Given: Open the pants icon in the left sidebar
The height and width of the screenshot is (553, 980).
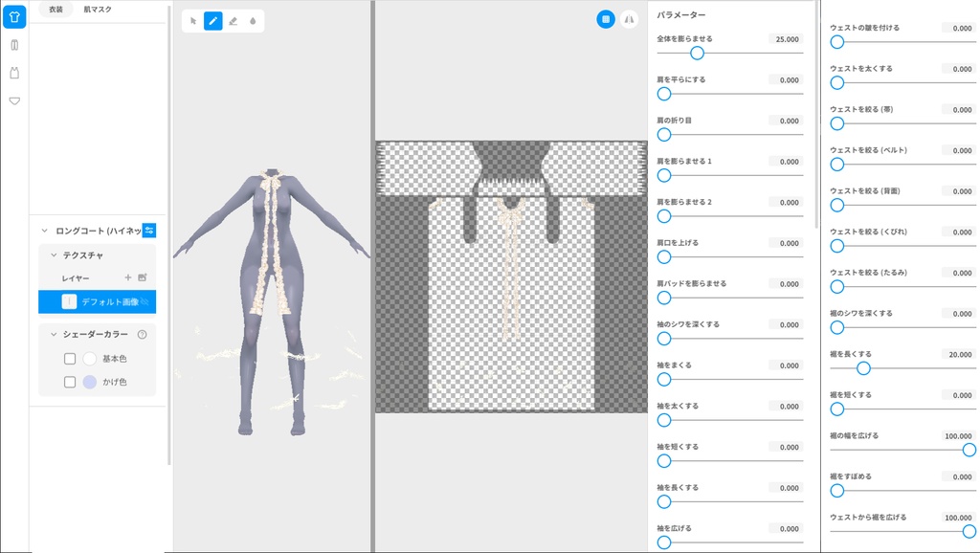Looking at the screenshot, I should 14,45.
